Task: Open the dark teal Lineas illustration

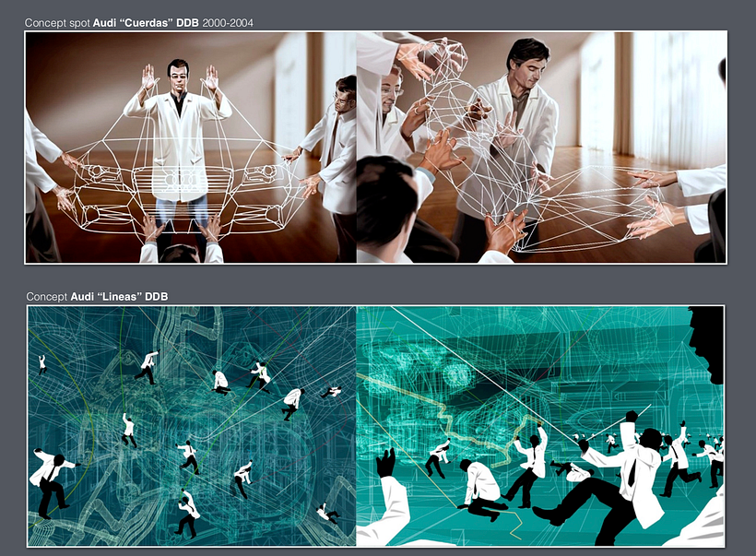Action: click(192, 426)
